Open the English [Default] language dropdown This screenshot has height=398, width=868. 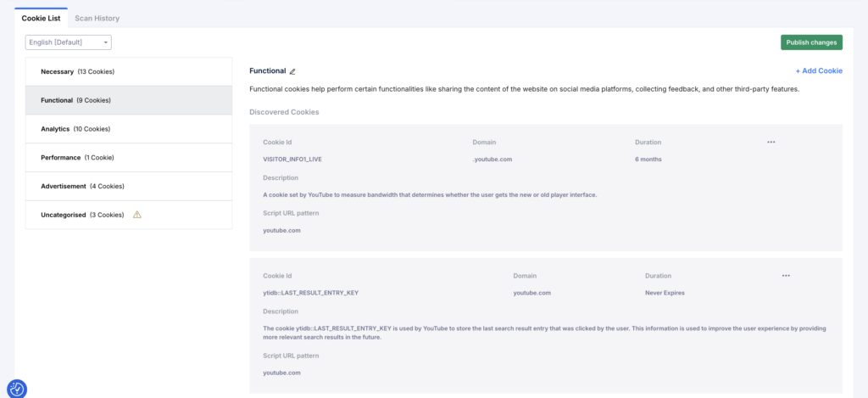click(x=69, y=42)
